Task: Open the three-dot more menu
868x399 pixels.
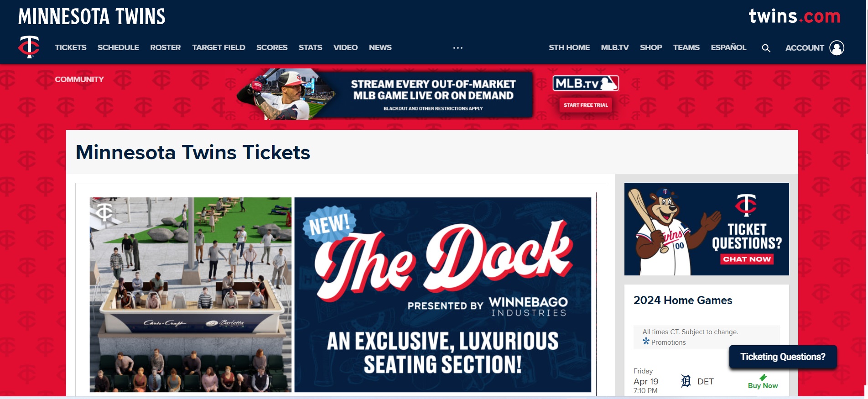Action: point(458,47)
